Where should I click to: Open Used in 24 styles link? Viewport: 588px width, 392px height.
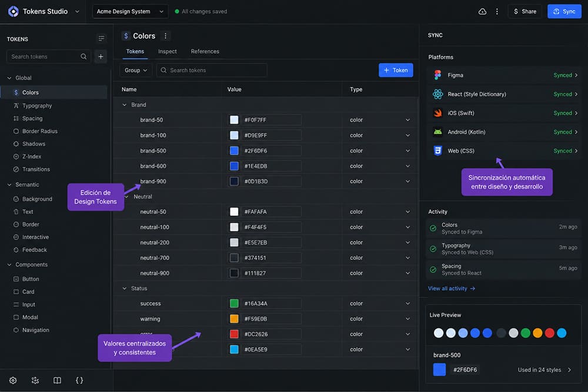pyautogui.click(x=544, y=370)
